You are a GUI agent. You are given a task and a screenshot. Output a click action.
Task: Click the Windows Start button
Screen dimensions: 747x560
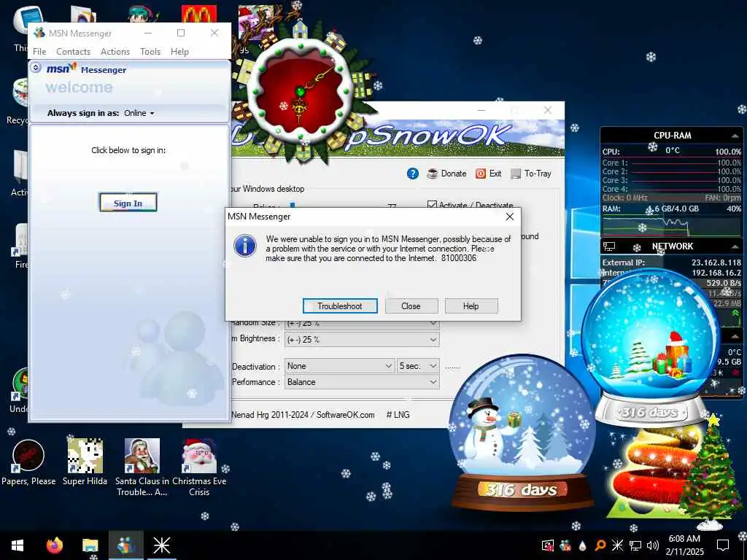coord(18,545)
